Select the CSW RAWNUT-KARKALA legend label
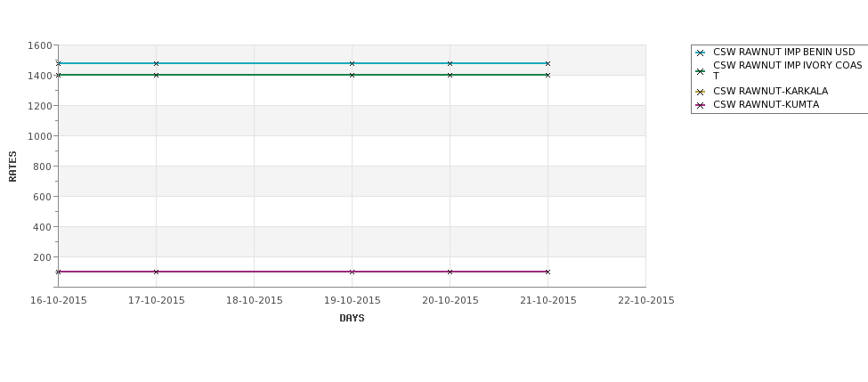Viewport: 868px width, 382px height. [771, 92]
